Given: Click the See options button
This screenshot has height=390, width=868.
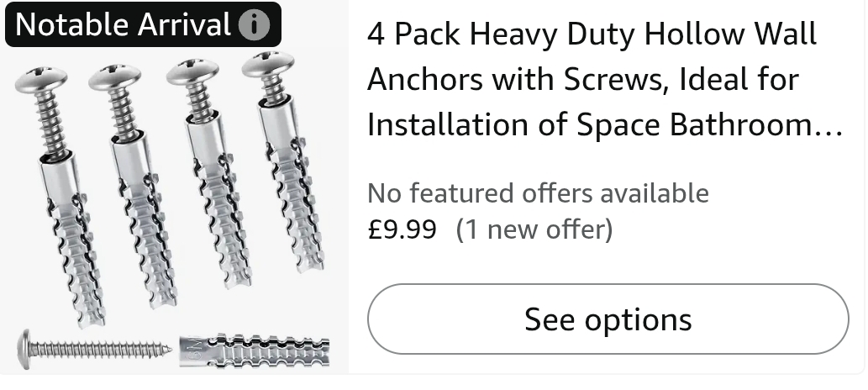Looking at the screenshot, I should click(x=608, y=319).
